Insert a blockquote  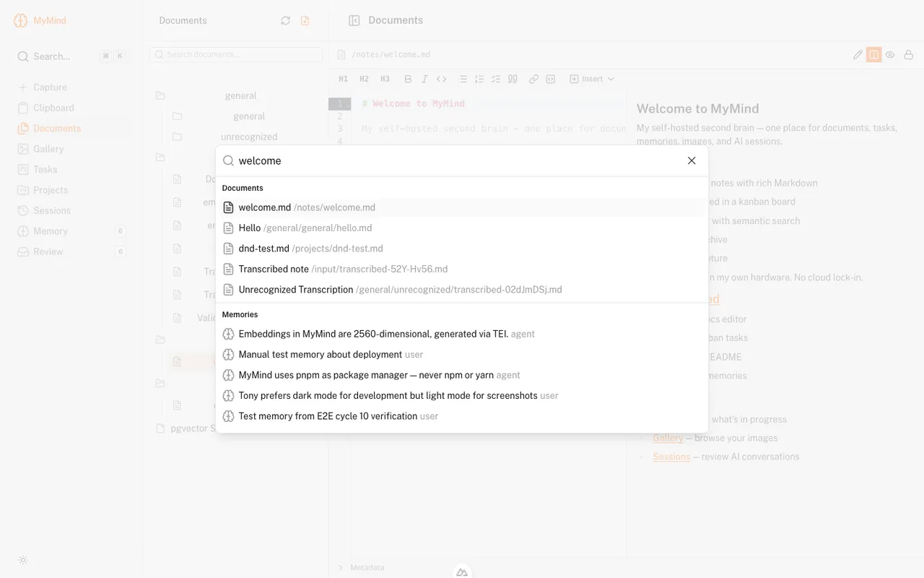(513, 79)
